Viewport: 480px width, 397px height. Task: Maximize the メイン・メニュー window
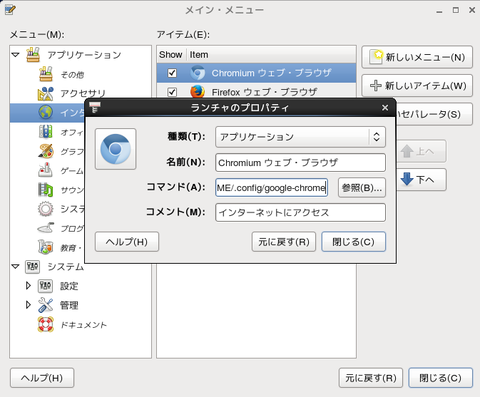(456, 10)
